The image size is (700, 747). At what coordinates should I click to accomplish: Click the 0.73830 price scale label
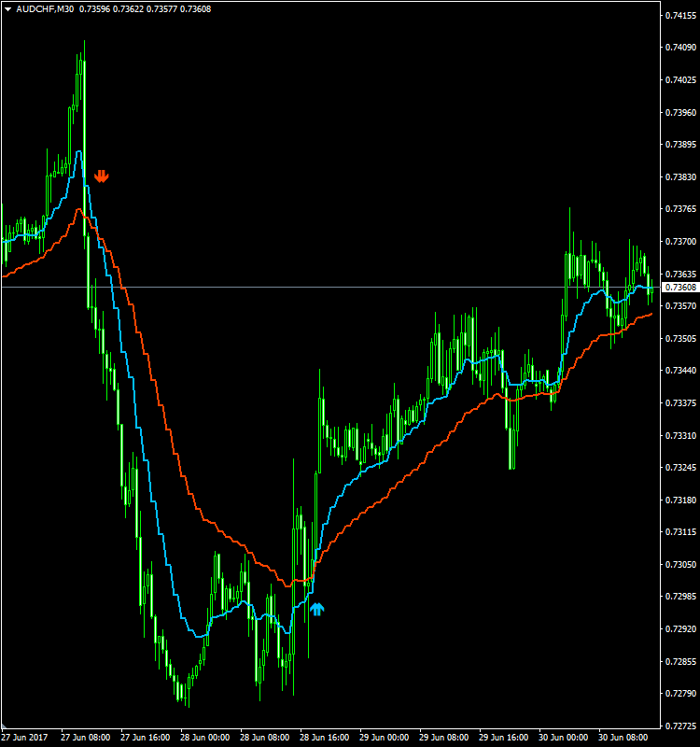click(x=680, y=176)
